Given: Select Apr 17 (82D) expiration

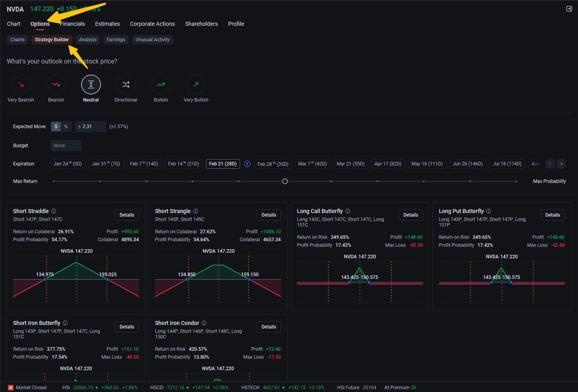Looking at the screenshot, I should (x=388, y=164).
